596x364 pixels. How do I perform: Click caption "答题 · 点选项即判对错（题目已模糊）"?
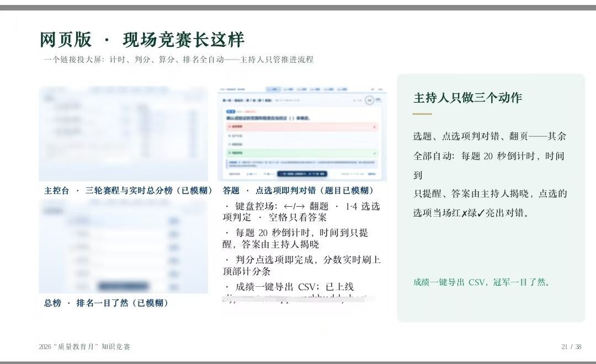click(299, 190)
